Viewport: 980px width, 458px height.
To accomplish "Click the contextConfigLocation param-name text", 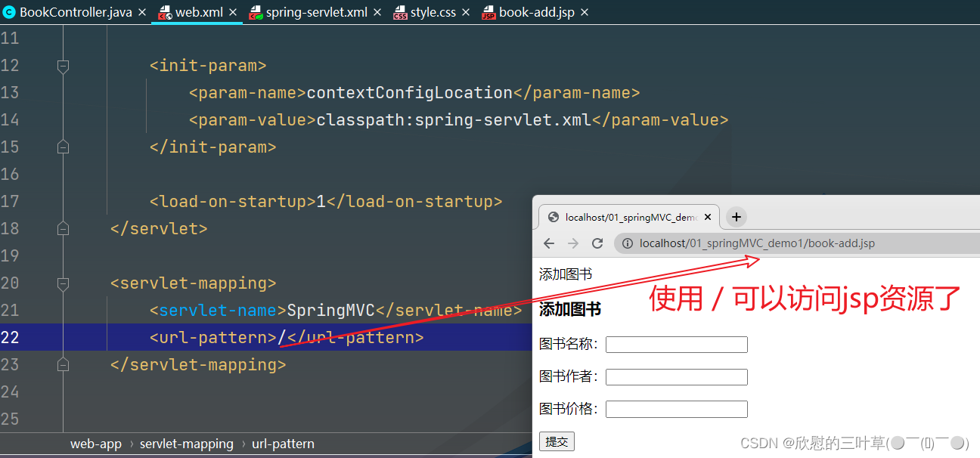I will click(x=410, y=93).
